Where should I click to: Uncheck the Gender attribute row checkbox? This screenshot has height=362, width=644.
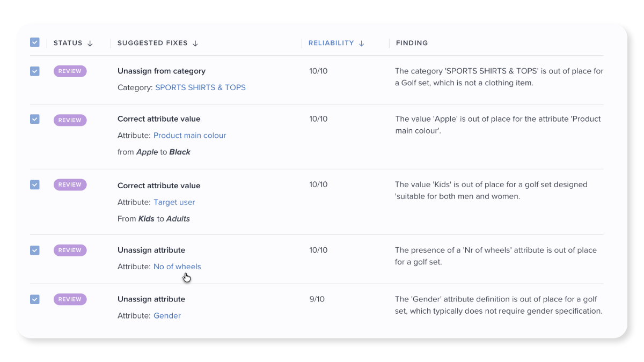[x=35, y=299]
